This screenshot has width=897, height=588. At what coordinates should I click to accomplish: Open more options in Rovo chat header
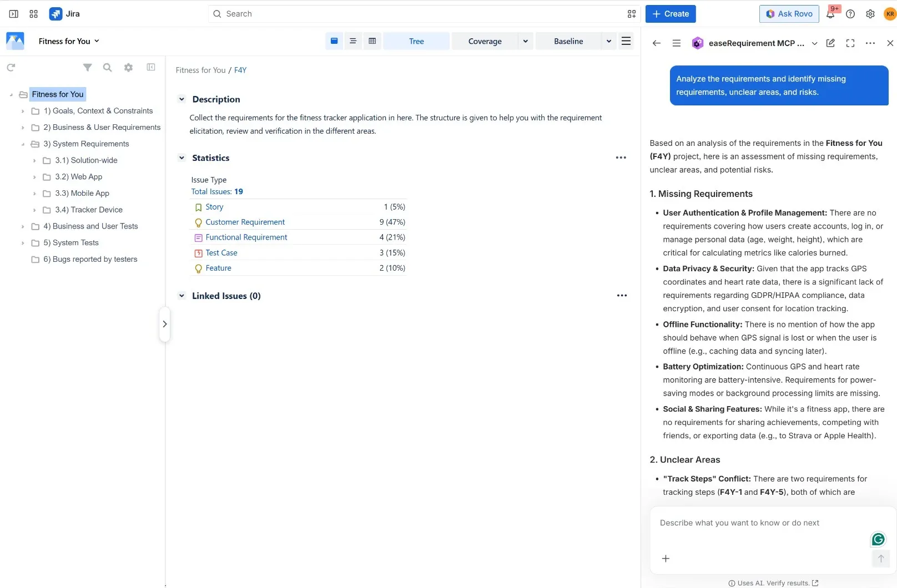(870, 43)
